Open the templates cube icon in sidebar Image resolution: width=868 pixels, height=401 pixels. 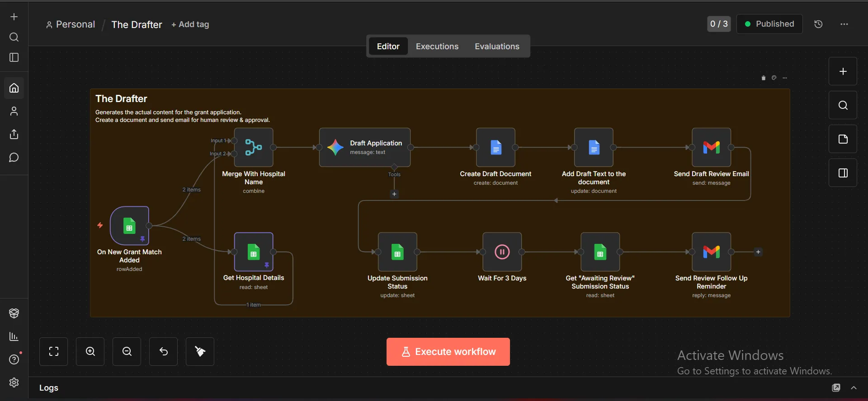click(x=14, y=313)
